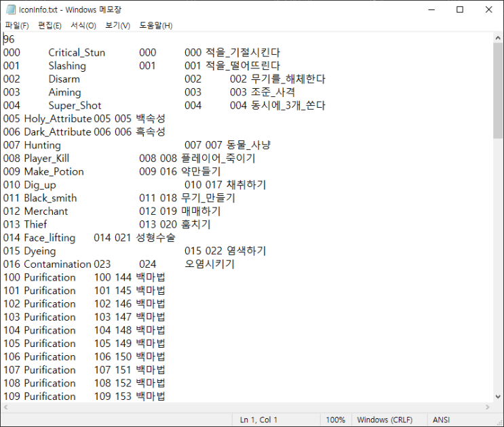Click vertical scrollbar down arrow
Viewport: 504px width, 427px height.
tap(498, 396)
